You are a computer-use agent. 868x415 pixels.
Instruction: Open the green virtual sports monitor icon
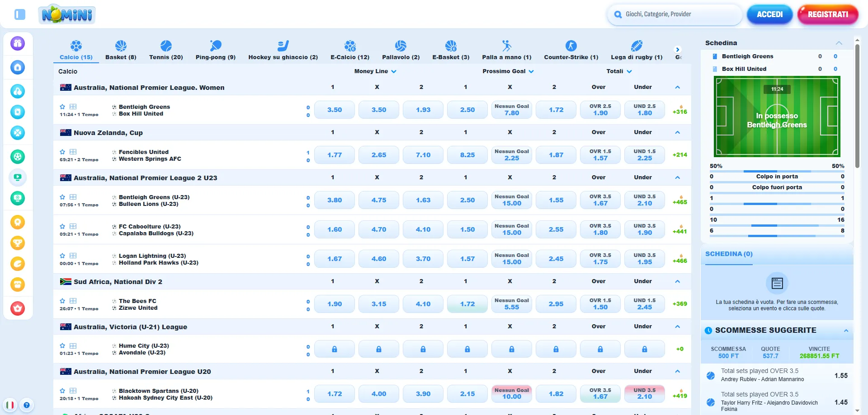[x=18, y=198]
